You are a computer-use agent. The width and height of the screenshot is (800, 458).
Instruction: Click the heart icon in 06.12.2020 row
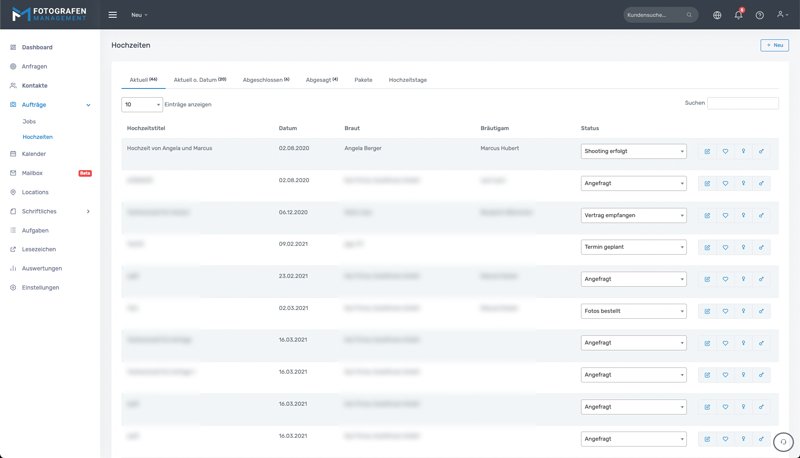click(725, 216)
